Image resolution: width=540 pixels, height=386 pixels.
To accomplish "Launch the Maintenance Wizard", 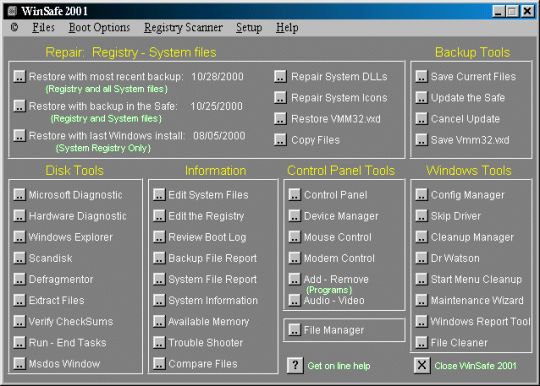I will coord(421,300).
